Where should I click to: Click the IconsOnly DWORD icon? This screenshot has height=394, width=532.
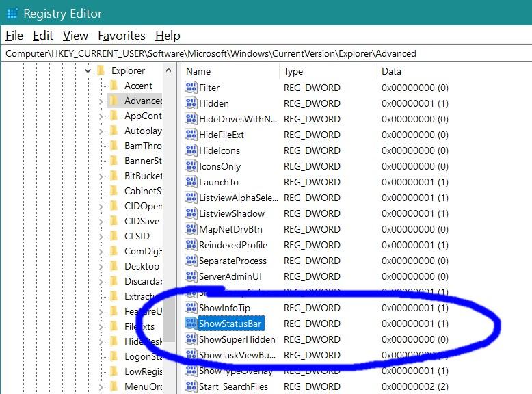(191, 166)
